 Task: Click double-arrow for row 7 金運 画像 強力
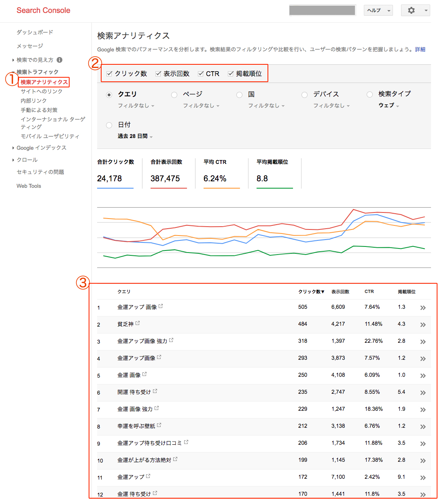point(423,410)
